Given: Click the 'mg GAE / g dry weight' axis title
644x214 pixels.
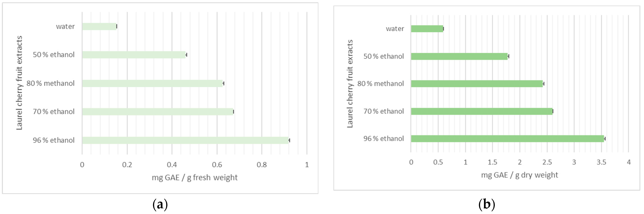Looking at the screenshot, I should click(519, 175).
